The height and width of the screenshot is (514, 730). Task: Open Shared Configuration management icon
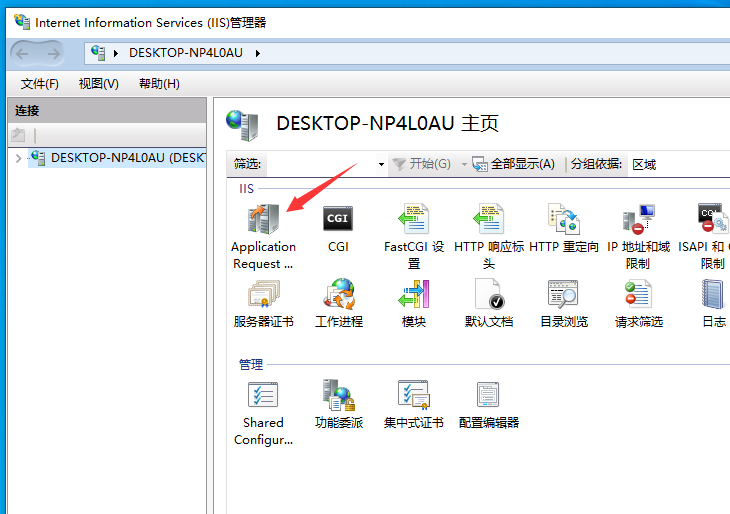[x=263, y=396]
